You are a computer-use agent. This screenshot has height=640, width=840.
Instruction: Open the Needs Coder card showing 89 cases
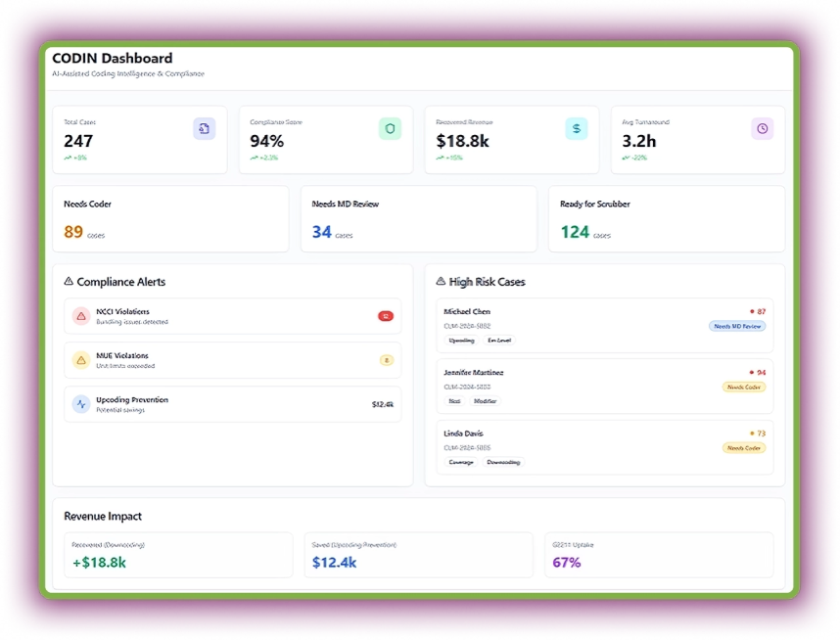[171, 218]
